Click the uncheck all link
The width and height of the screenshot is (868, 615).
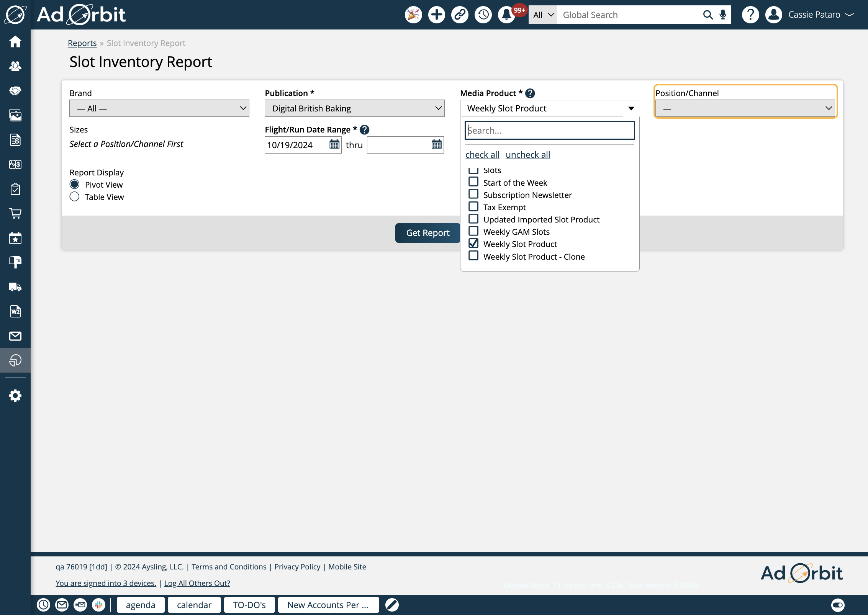pos(527,155)
